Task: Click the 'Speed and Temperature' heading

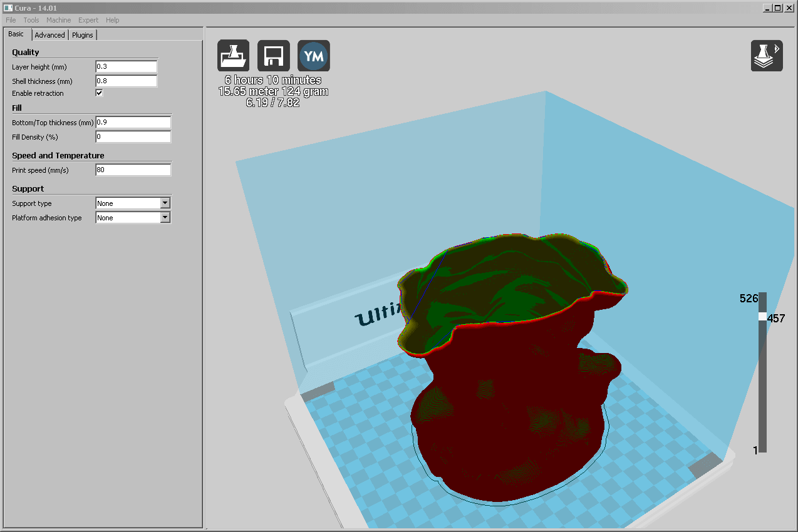Action: pos(58,155)
